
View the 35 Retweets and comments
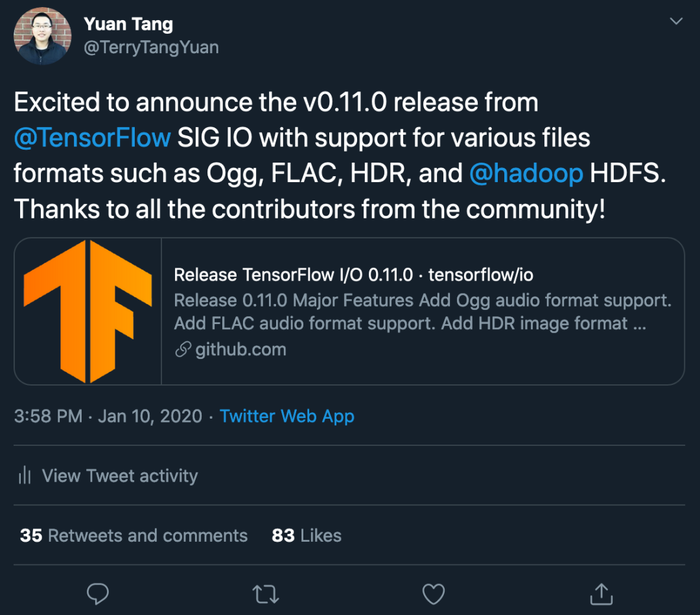point(134,535)
